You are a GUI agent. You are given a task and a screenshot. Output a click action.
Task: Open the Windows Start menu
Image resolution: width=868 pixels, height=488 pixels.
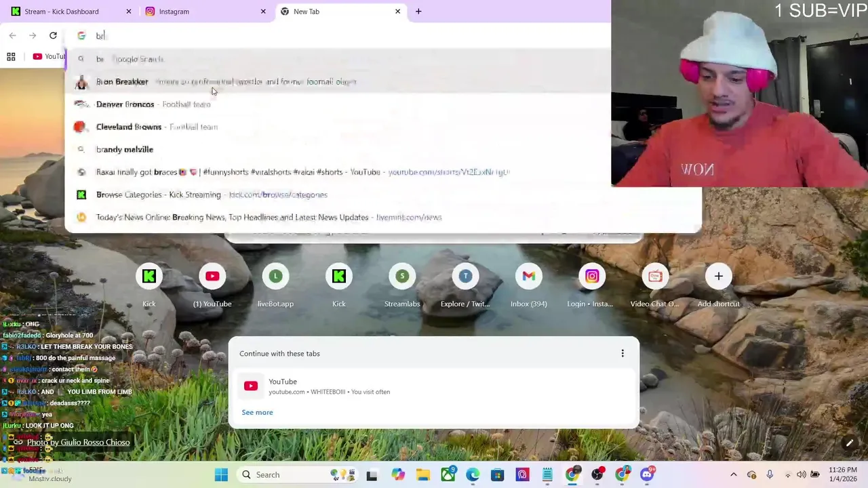point(221,474)
